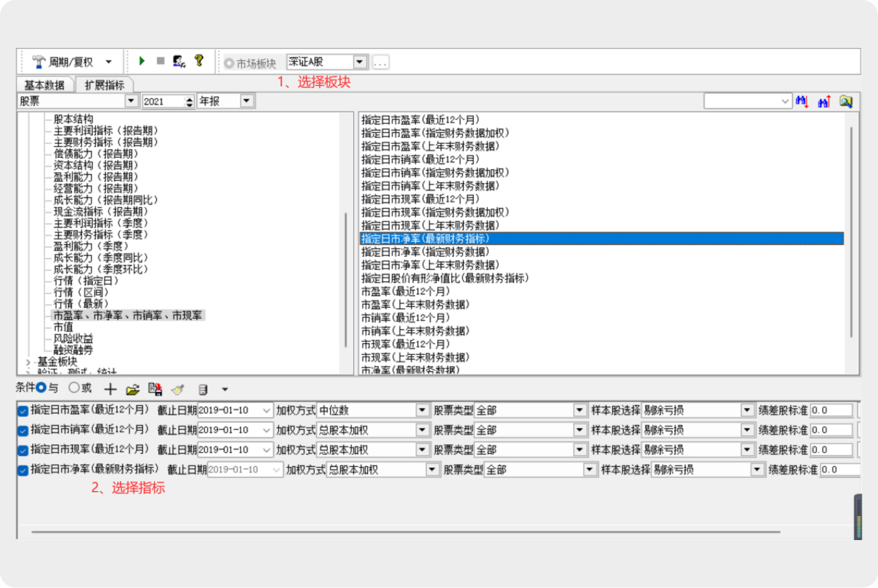Select the 或 (or) radio button

point(74,388)
